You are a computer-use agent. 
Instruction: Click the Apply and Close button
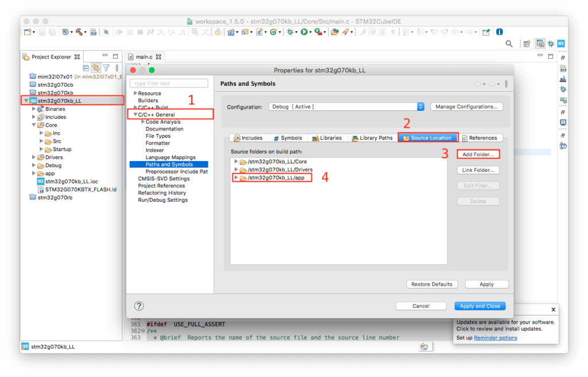click(x=480, y=306)
